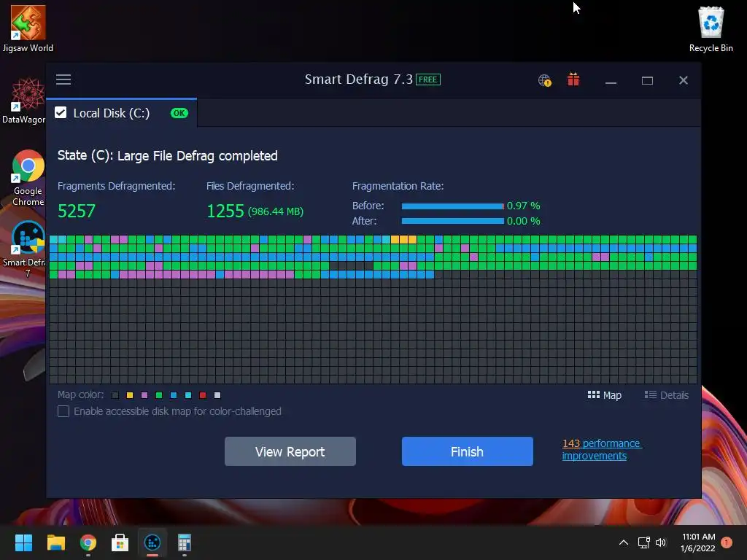Maximize the Smart Defrag window
Screen dimensions: 747x560
[647, 80]
